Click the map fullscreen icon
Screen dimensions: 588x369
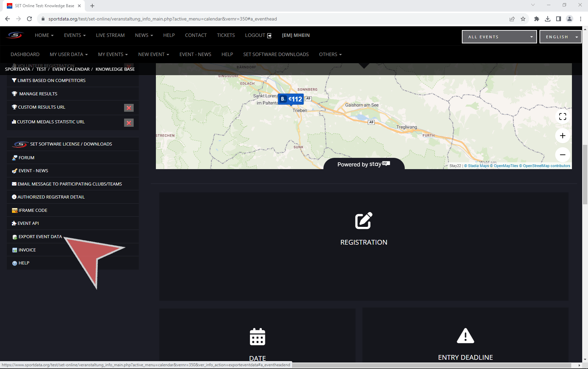[x=562, y=117]
